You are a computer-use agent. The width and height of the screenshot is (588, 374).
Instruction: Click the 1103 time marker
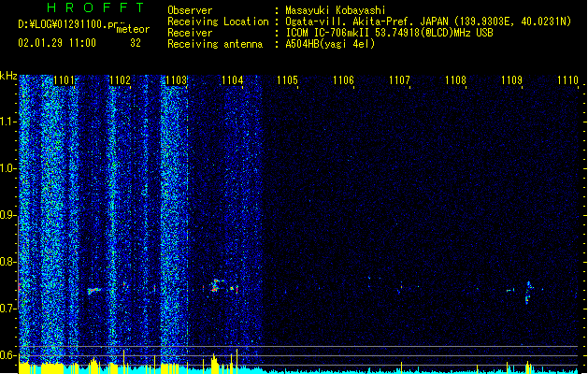[176, 80]
